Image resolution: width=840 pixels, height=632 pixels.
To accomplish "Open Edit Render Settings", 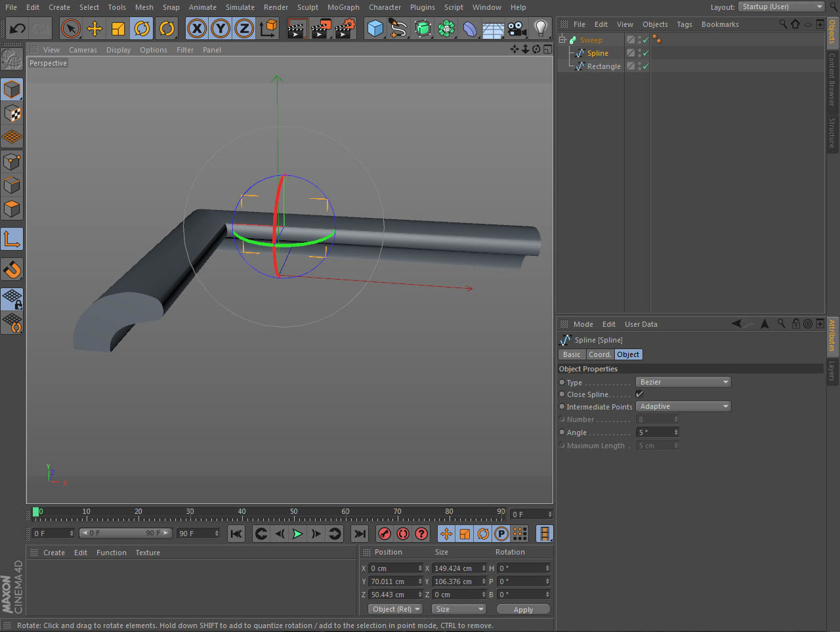I will (x=345, y=28).
